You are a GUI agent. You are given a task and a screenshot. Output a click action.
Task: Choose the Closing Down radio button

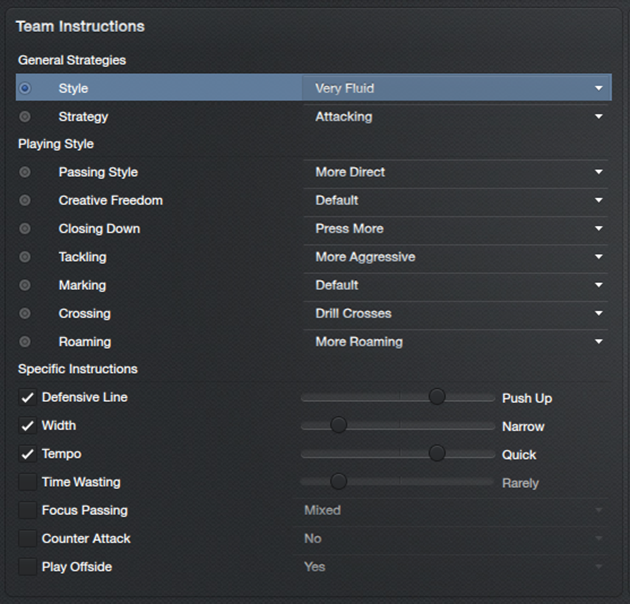[25, 229]
